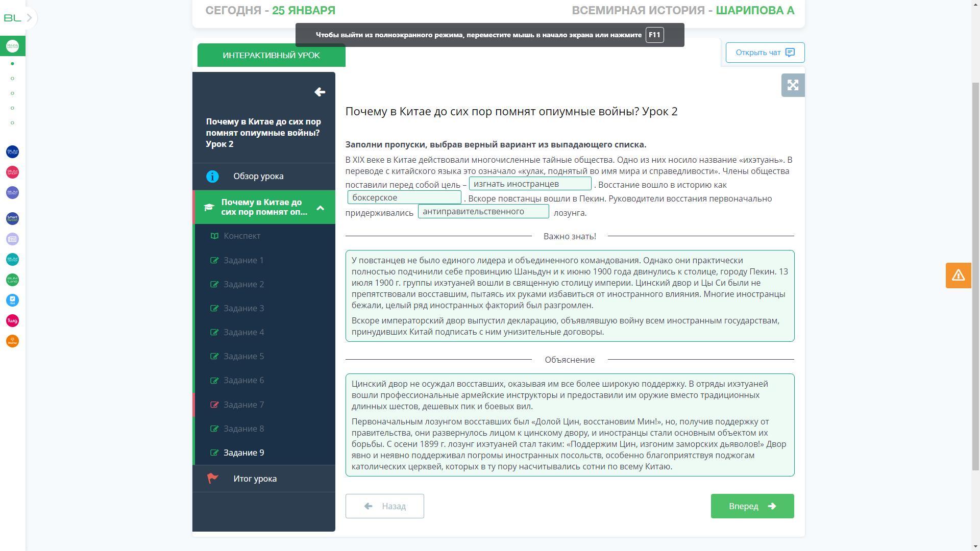Open the orange sun icon in the sidebar
Viewport: 980px width, 551px height.
tap(12, 341)
